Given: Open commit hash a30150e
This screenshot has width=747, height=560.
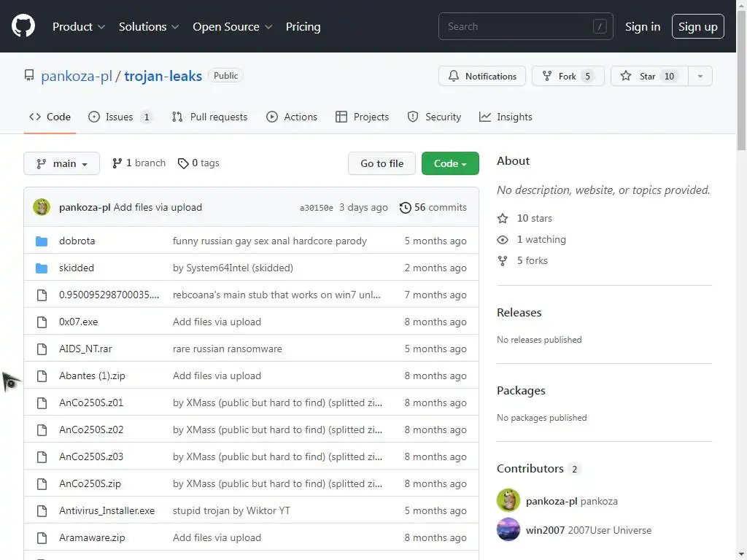Looking at the screenshot, I should point(317,208).
